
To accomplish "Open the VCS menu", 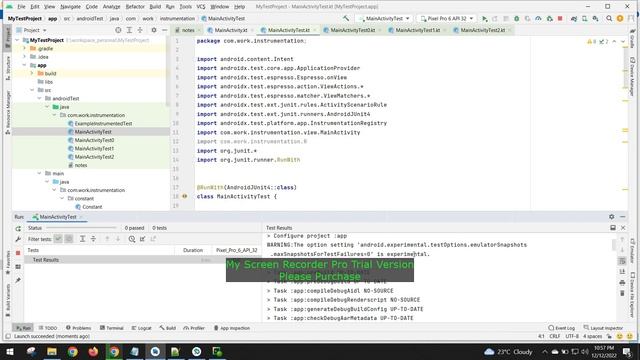I will (x=201, y=7).
